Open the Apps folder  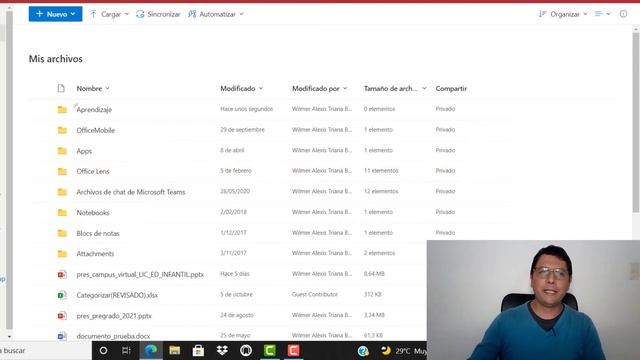(84, 151)
